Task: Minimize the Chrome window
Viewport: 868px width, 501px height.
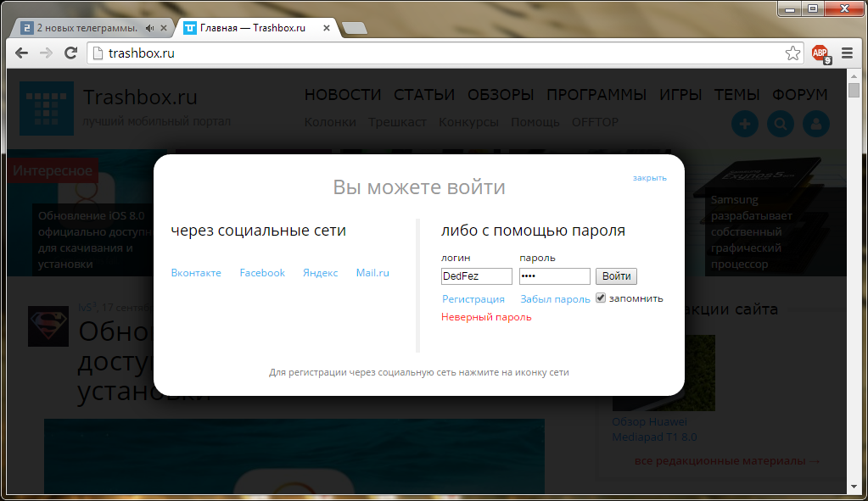Action: (x=789, y=8)
